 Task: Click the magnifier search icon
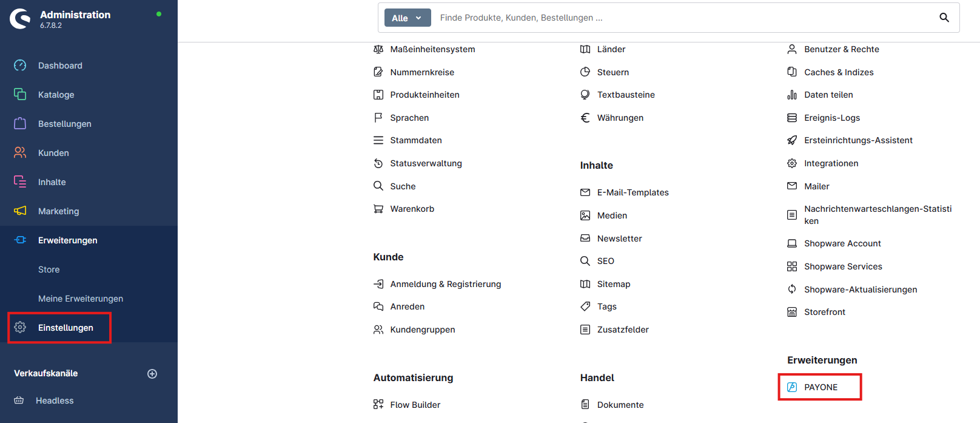pyautogui.click(x=944, y=18)
